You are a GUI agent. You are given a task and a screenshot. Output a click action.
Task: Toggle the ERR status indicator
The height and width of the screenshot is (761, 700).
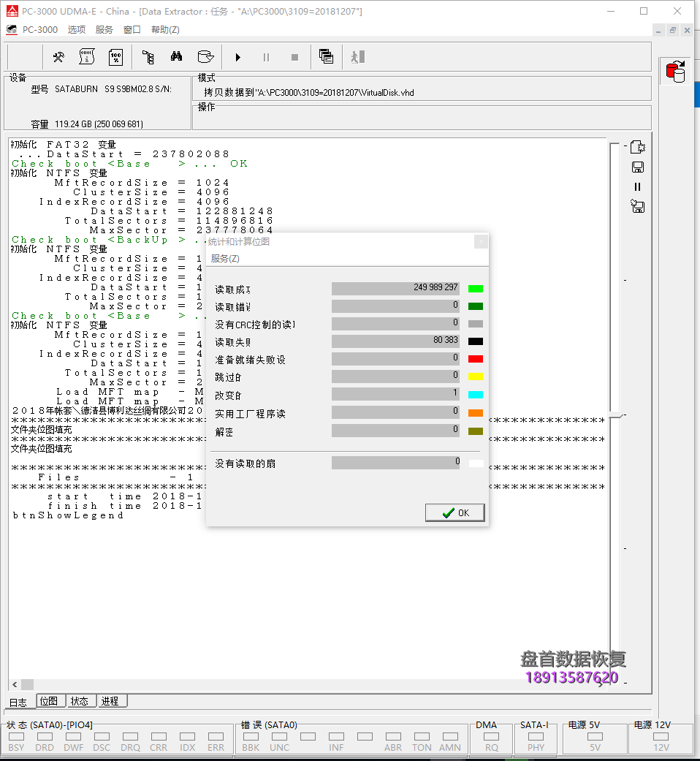click(x=213, y=737)
